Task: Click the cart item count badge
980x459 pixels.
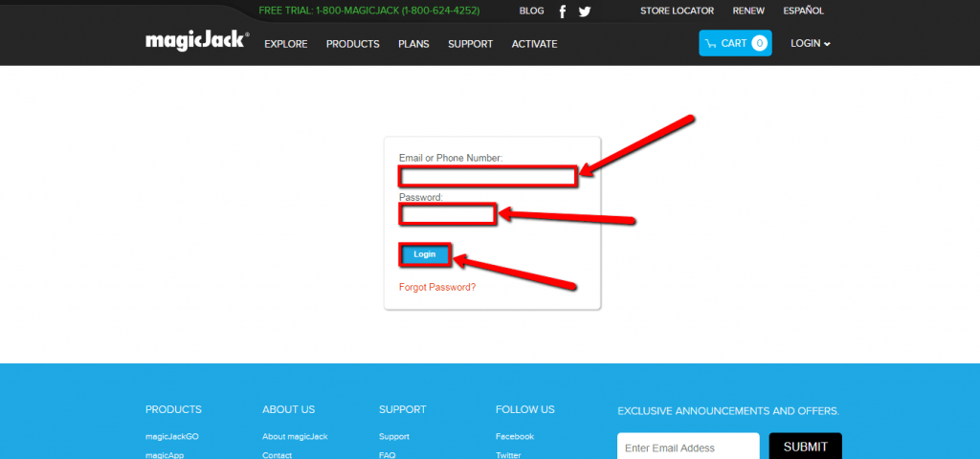Action: pyautogui.click(x=759, y=43)
